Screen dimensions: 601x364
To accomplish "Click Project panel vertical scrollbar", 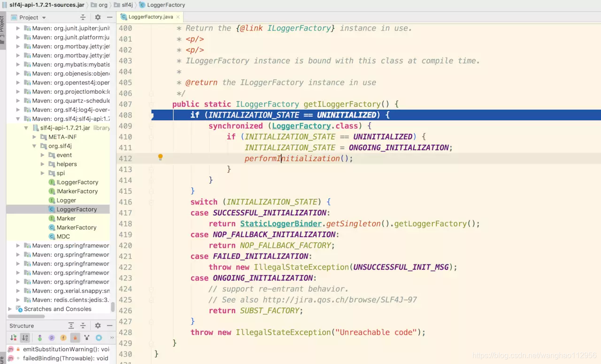I will [x=113, y=307].
